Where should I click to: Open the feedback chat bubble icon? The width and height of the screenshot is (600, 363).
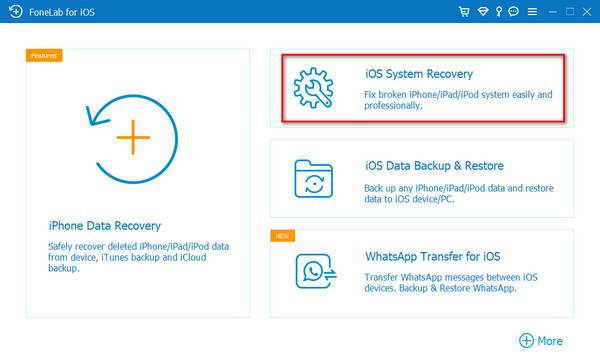coord(514,12)
